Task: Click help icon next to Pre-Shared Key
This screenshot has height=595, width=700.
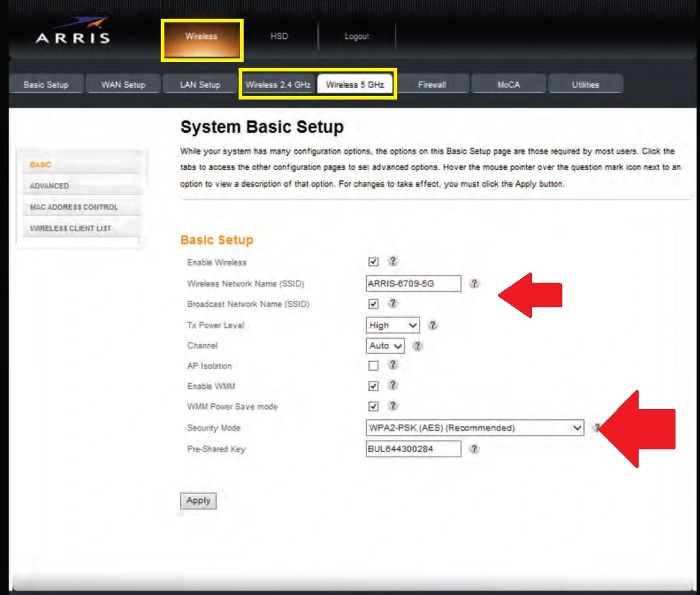Action: [x=474, y=449]
